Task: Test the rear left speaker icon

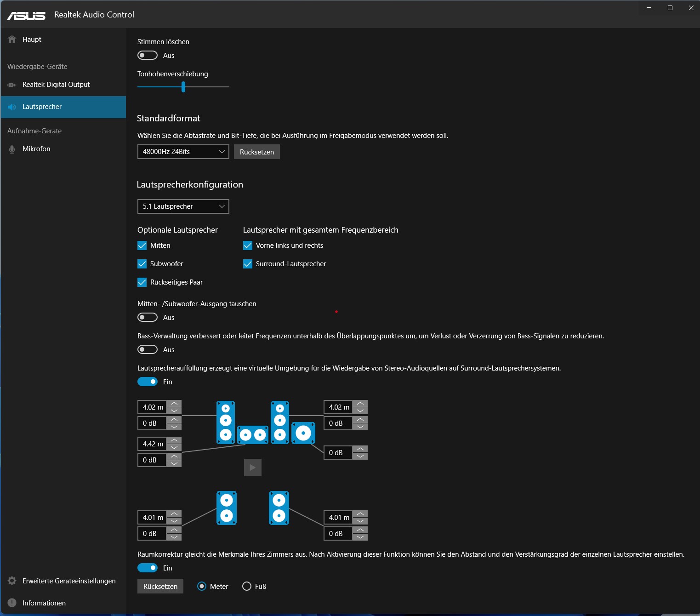Action: click(x=227, y=508)
